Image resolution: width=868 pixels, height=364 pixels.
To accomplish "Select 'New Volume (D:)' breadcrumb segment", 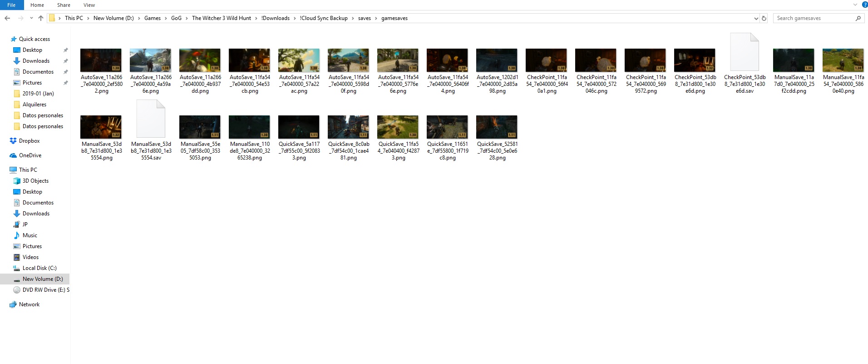I will click(113, 18).
